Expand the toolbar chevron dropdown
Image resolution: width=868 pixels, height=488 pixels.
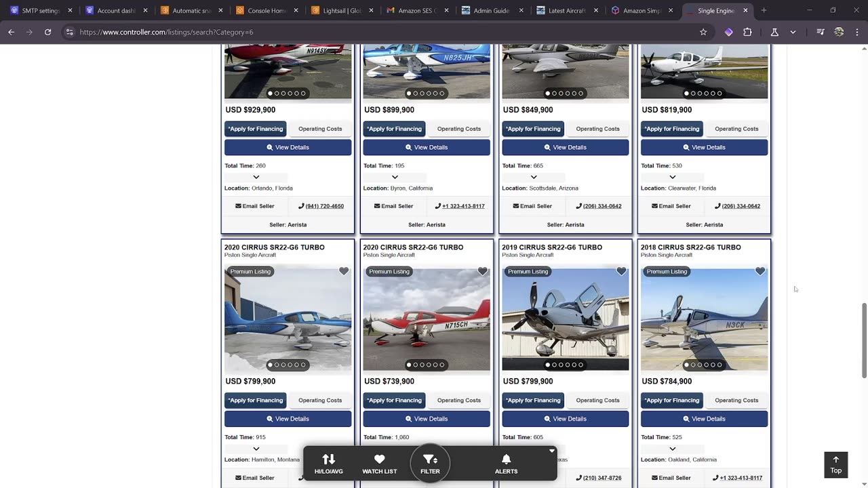[793, 32]
